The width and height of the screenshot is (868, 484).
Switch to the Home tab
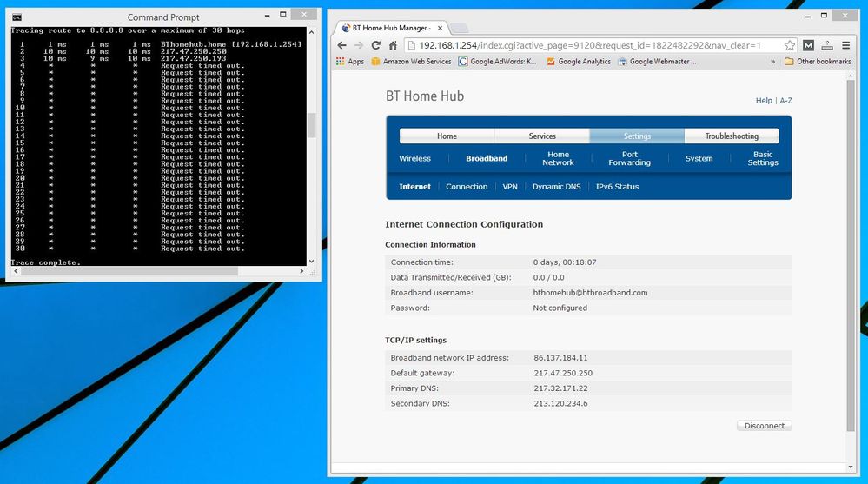pyautogui.click(x=447, y=136)
